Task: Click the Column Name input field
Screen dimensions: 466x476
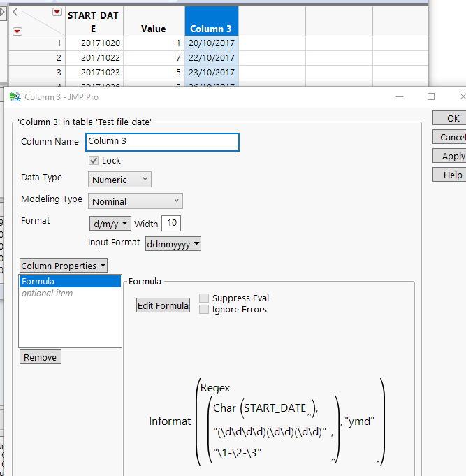Action: [162, 142]
